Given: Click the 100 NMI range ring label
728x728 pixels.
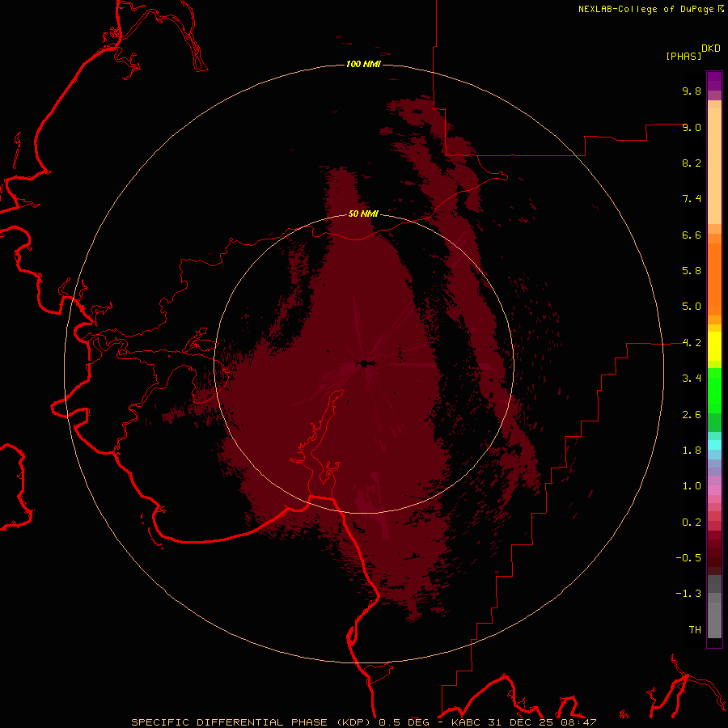Looking at the screenshot, I should [x=363, y=64].
